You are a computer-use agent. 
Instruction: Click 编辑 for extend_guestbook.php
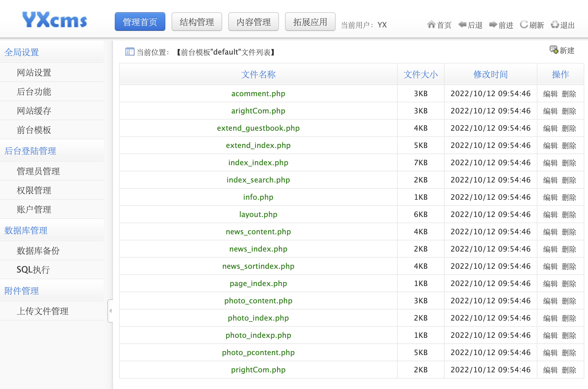coord(550,129)
